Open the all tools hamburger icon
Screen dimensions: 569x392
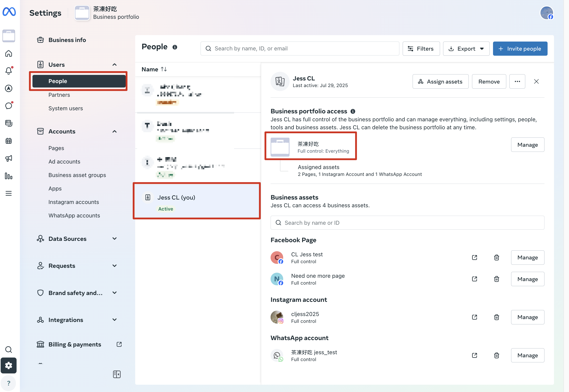click(9, 193)
